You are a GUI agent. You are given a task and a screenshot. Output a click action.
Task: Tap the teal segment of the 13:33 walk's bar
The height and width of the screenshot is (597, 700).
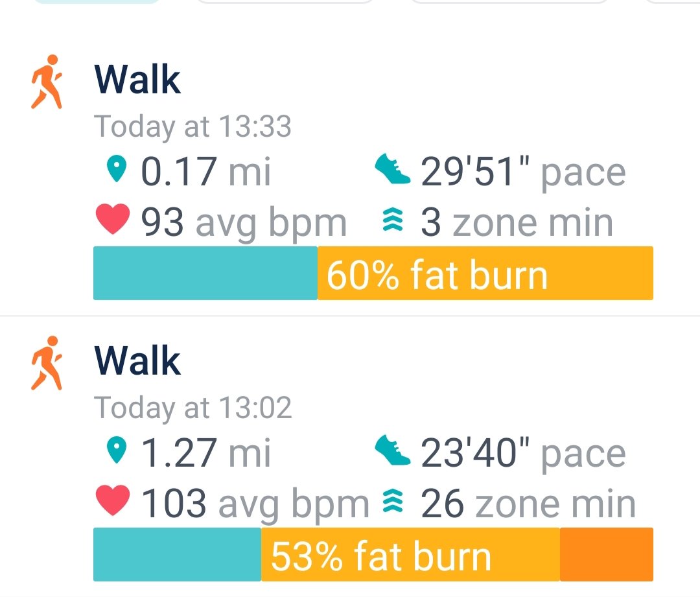pyautogui.click(x=205, y=274)
